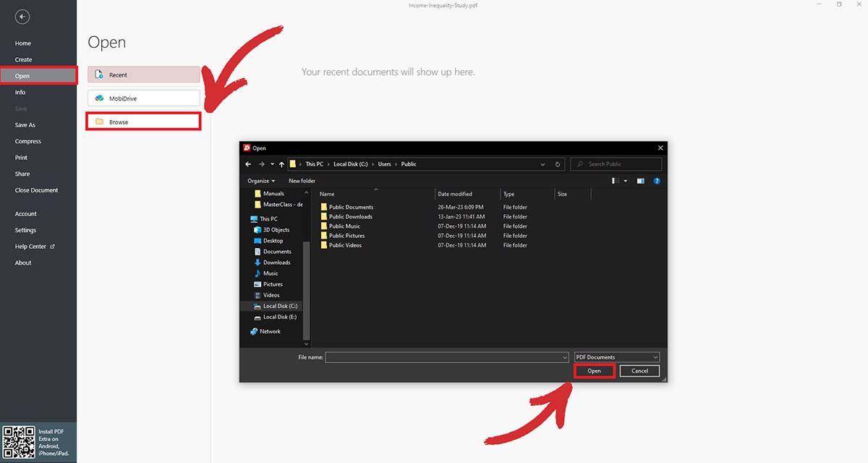Image resolution: width=868 pixels, height=463 pixels.
Task: Click the Search Public box
Action: pos(616,164)
